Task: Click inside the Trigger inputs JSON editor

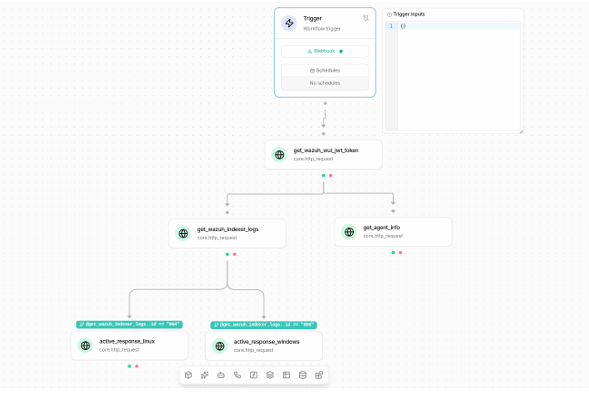Action: click(459, 76)
